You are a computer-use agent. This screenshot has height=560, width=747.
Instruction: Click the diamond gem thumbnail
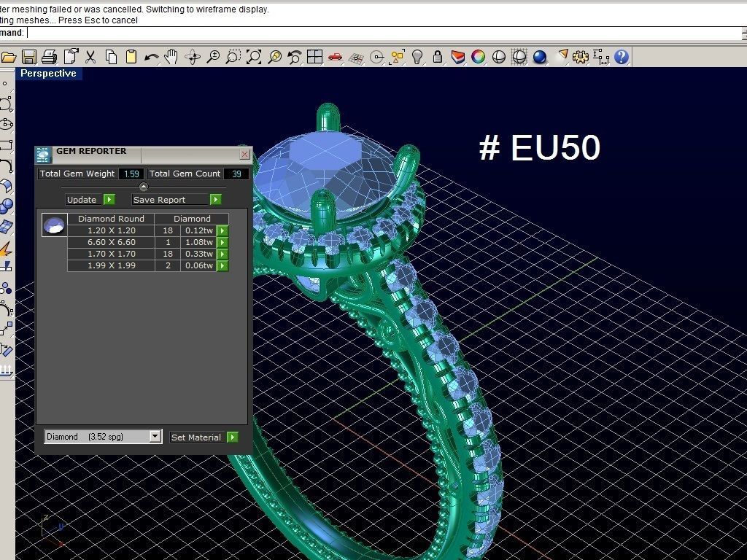click(54, 225)
